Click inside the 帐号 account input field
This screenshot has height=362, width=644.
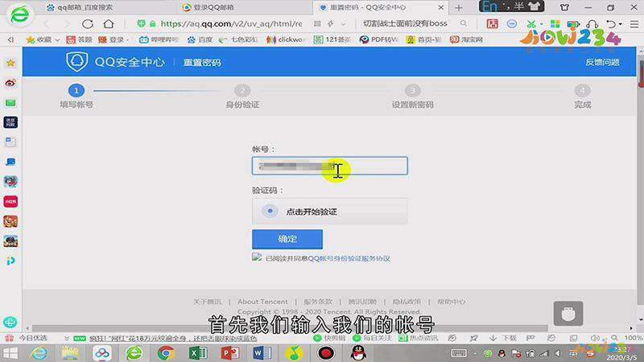tap(330, 166)
